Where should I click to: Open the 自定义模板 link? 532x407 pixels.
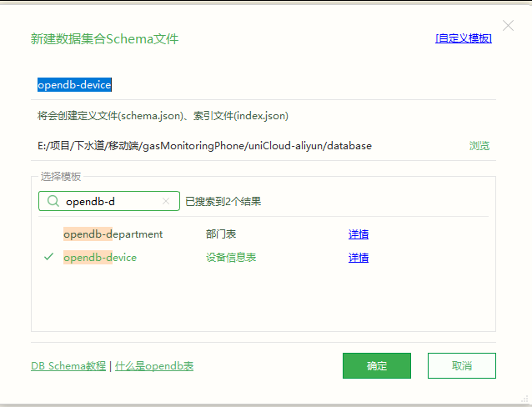464,38
